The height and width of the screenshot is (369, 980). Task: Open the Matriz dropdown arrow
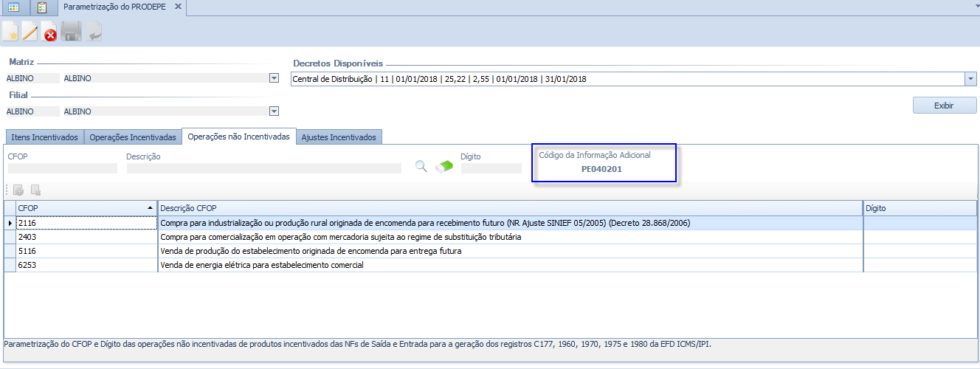(x=274, y=77)
